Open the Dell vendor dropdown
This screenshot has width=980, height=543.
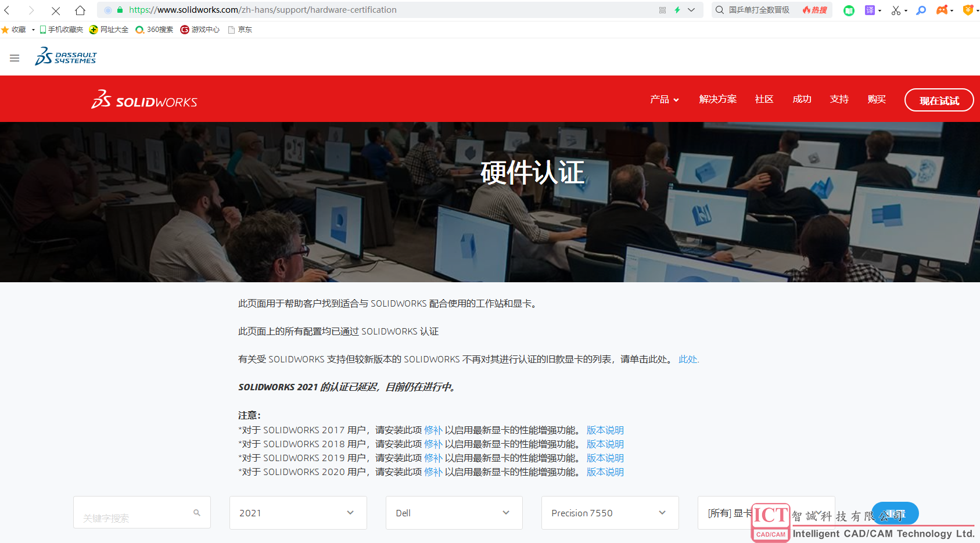pos(454,513)
